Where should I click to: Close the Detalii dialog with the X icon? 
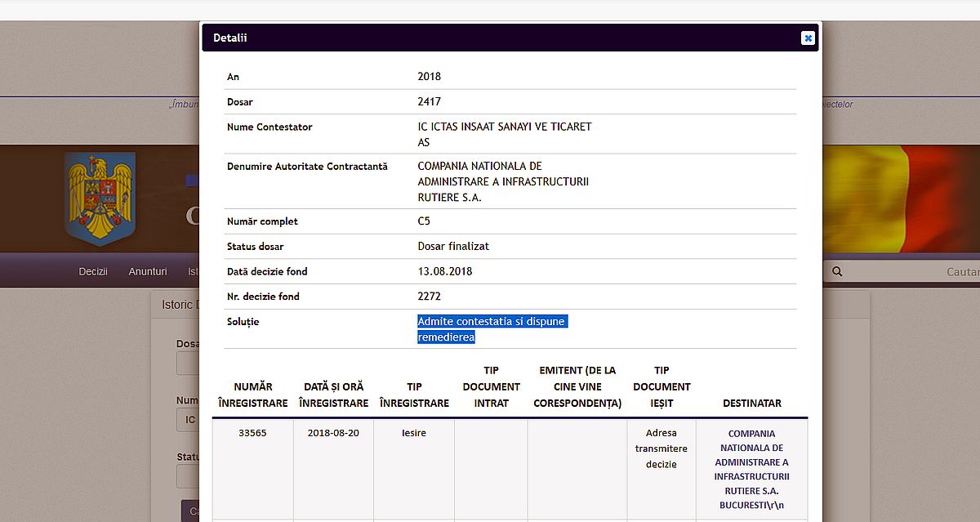pyautogui.click(x=807, y=38)
